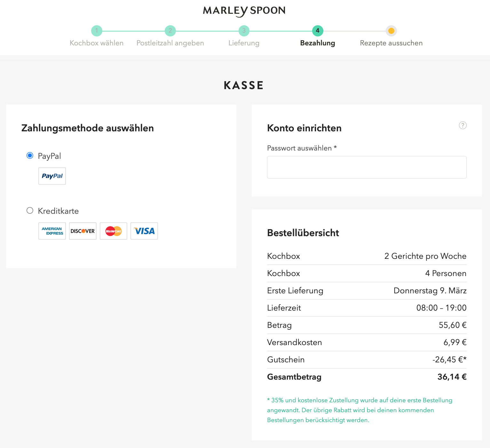Click the Marley Spoon logo
The image size is (490, 448).
(x=244, y=11)
